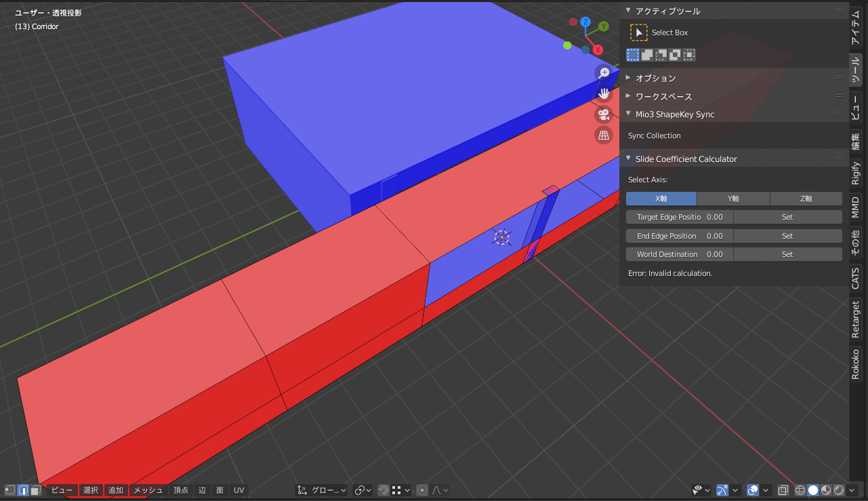Select Z軸 axis option

tap(806, 199)
